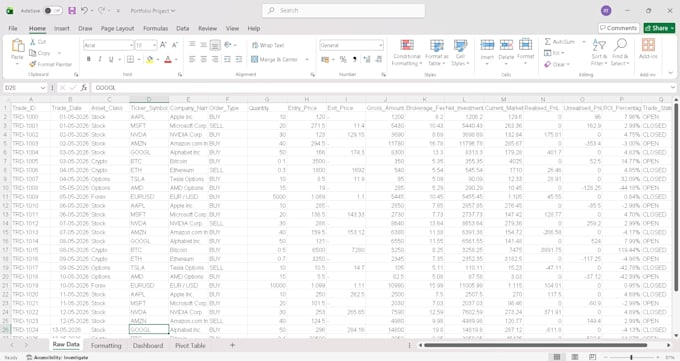Image resolution: width=680 pixels, height=361 pixels.
Task: Increase cell indent
Action: 239,59
